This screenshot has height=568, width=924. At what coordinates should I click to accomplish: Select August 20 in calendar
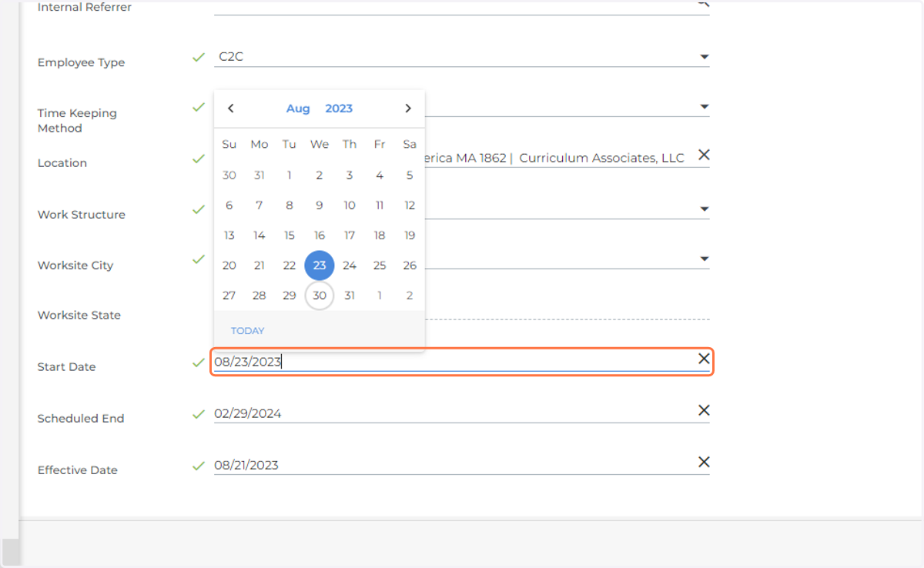(x=229, y=266)
